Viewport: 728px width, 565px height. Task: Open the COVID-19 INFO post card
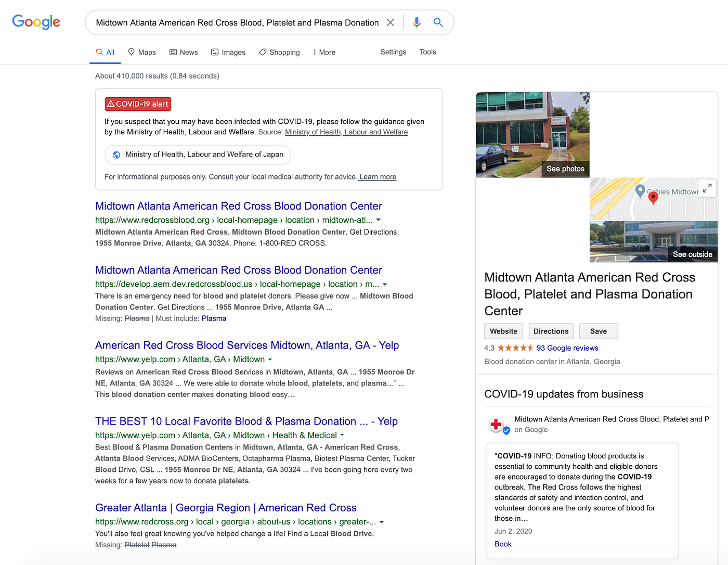(x=582, y=500)
